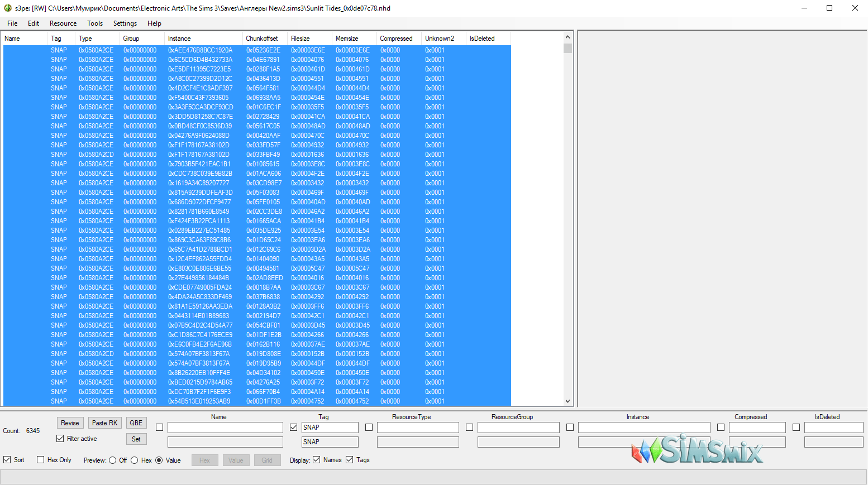Click the IsDeleted filter input field

coord(834,428)
